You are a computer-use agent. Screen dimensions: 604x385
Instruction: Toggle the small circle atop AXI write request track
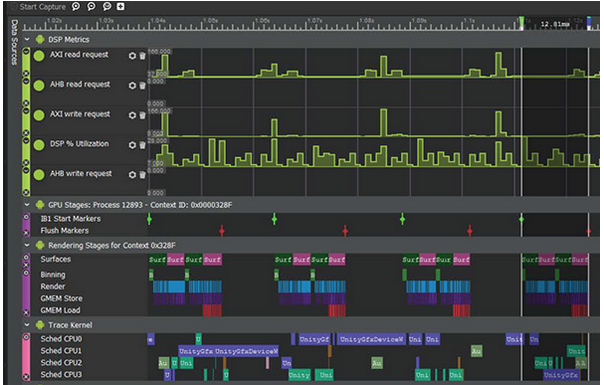pos(26,111)
